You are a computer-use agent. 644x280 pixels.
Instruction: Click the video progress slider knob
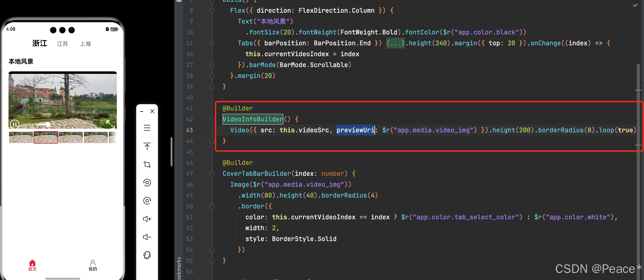click(48, 124)
